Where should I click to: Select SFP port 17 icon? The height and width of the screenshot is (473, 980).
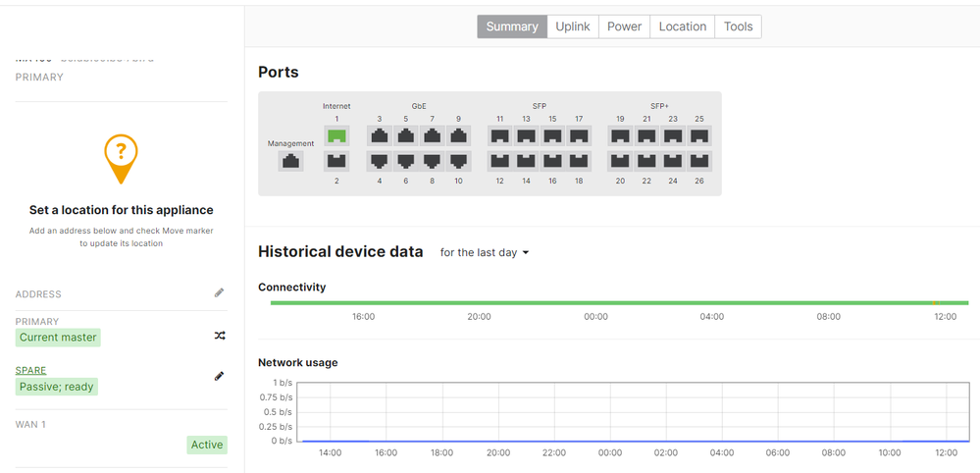(579, 135)
